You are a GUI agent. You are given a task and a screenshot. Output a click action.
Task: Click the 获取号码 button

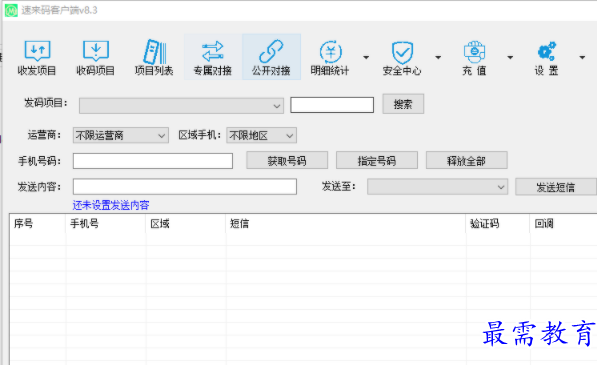(287, 160)
